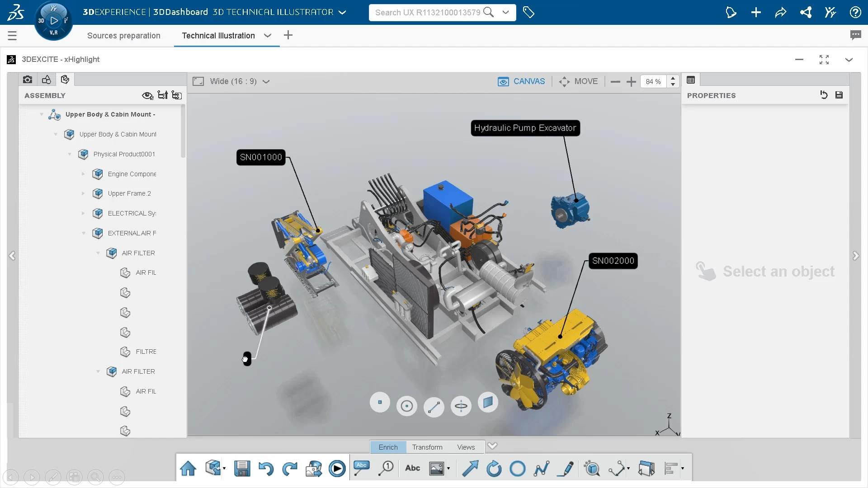The height and width of the screenshot is (488, 868).
Task: Expand the Engine Component tree node
Action: (x=83, y=174)
